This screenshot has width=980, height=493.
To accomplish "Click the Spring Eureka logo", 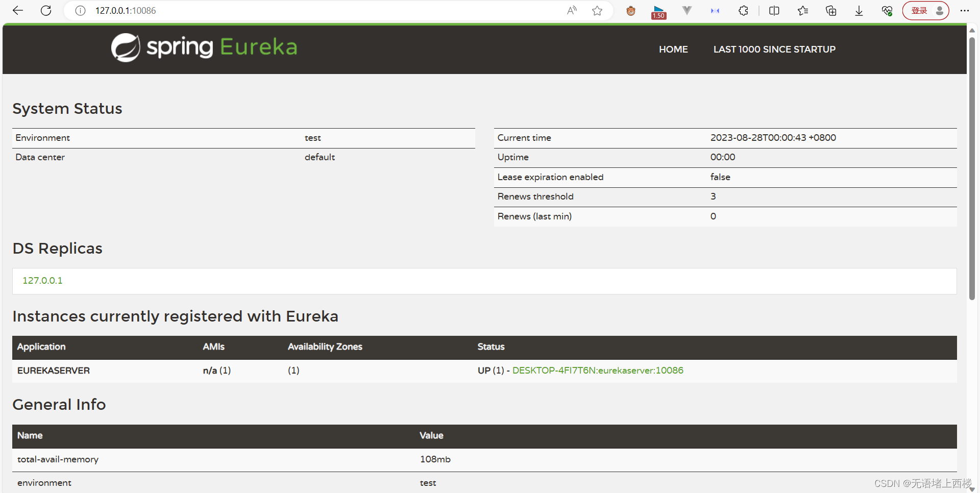I will click(x=204, y=47).
